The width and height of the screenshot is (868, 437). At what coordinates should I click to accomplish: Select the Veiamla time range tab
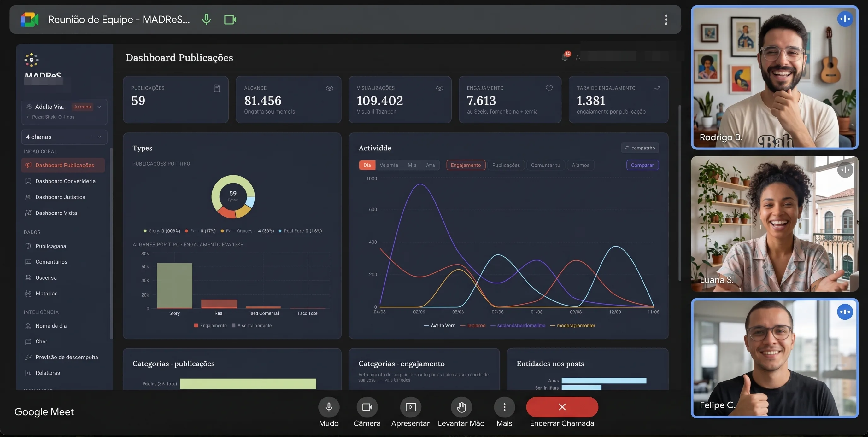pyautogui.click(x=389, y=165)
